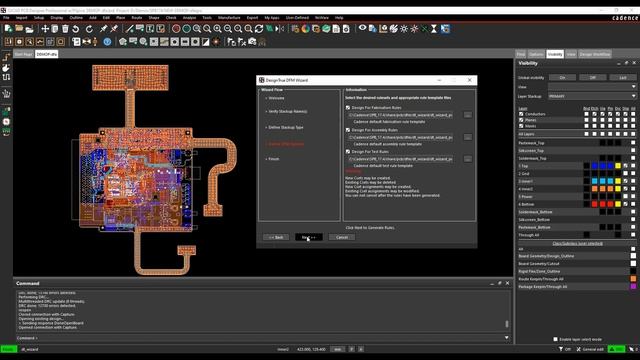Toggle Design For Test Rules checkbox
Viewport: 640px width, 360px height.
tap(348, 151)
